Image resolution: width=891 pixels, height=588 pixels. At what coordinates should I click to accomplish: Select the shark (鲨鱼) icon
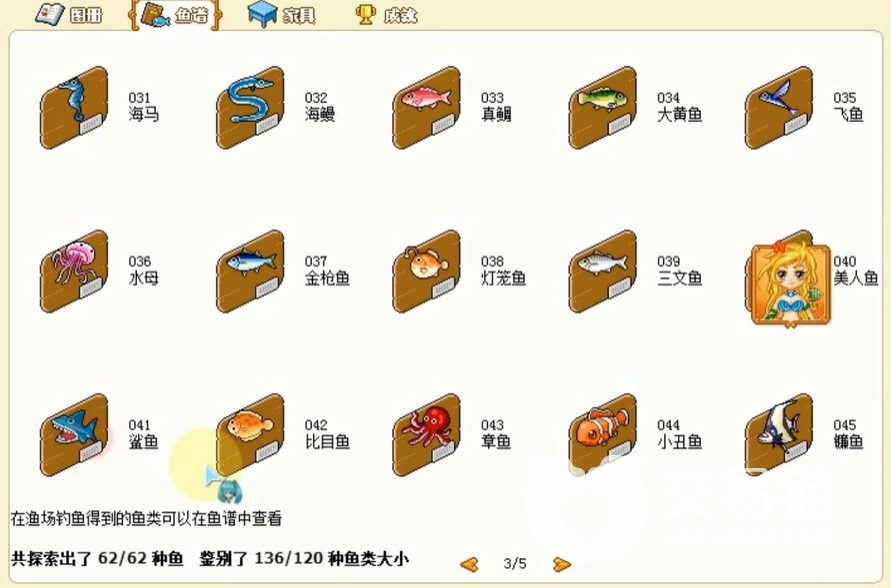[x=74, y=435]
